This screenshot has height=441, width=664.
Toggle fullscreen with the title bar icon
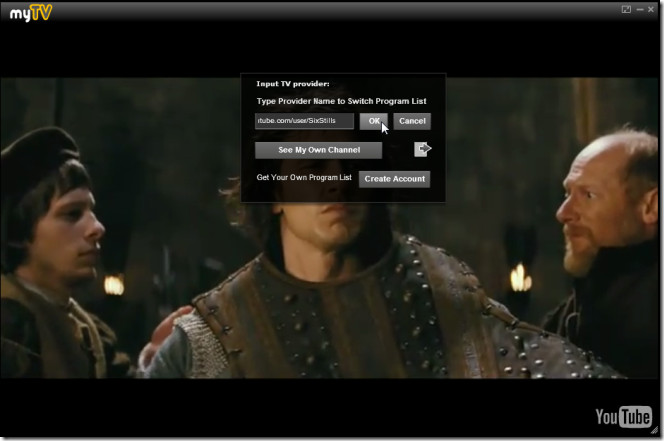(626, 9)
